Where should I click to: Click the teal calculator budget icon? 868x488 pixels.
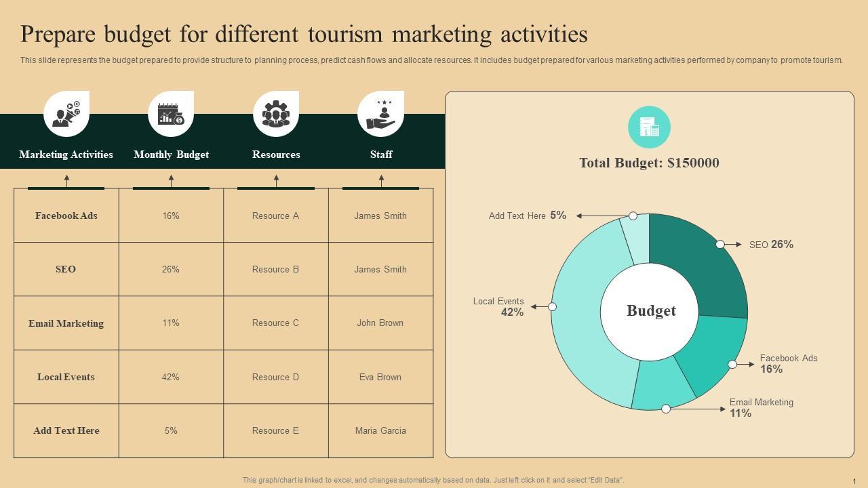point(649,127)
